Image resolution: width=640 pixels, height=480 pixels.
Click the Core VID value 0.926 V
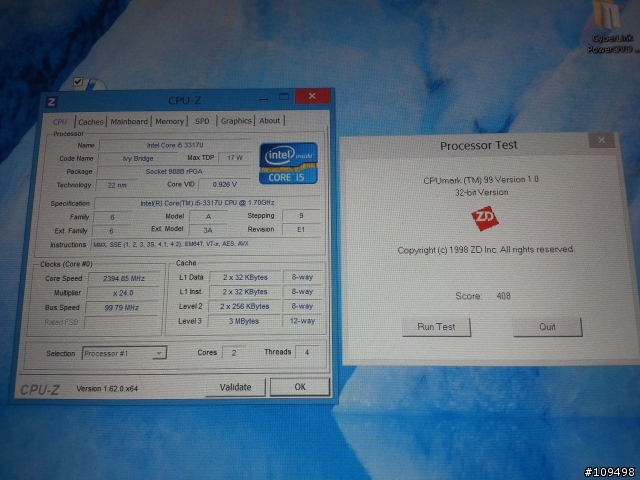pos(224,184)
